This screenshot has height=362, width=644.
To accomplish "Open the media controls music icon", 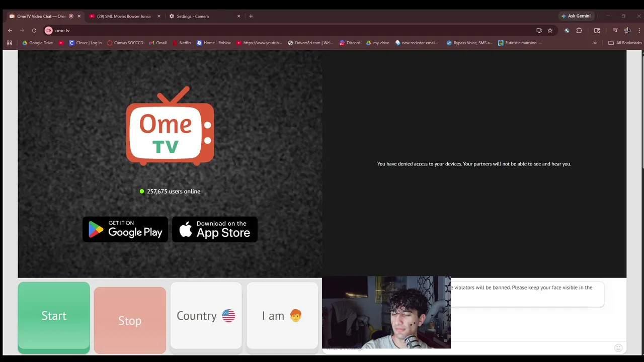I will point(615,31).
